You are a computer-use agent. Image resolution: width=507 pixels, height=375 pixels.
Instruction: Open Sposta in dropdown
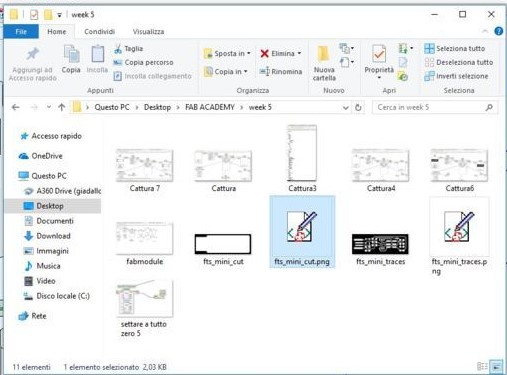227,53
